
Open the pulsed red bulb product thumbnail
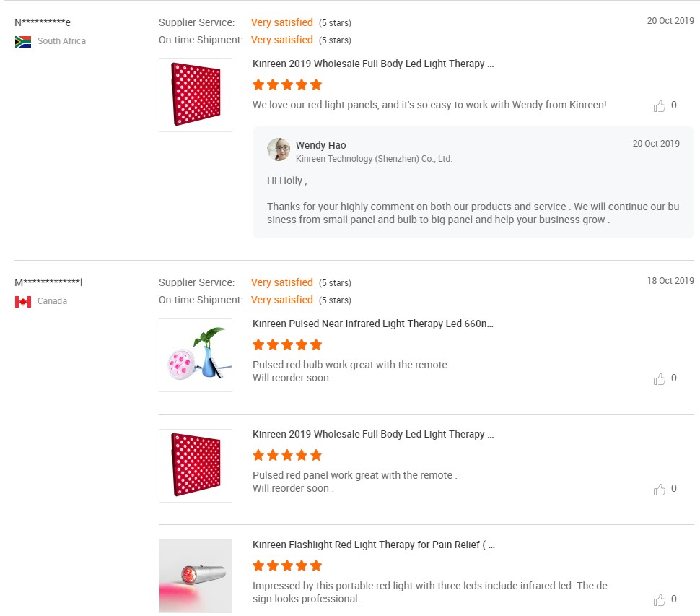pyautogui.click(x=196, y=355)
